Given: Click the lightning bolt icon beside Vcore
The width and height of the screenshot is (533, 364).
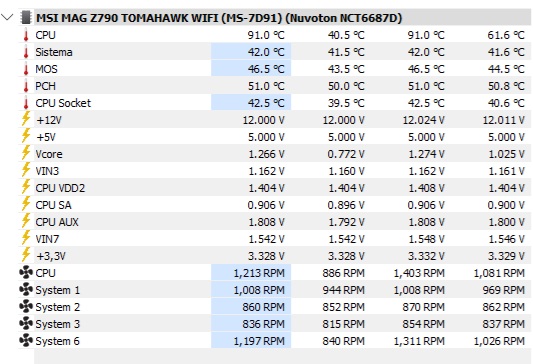Looking at the screenshot, I should coord(26,153).
